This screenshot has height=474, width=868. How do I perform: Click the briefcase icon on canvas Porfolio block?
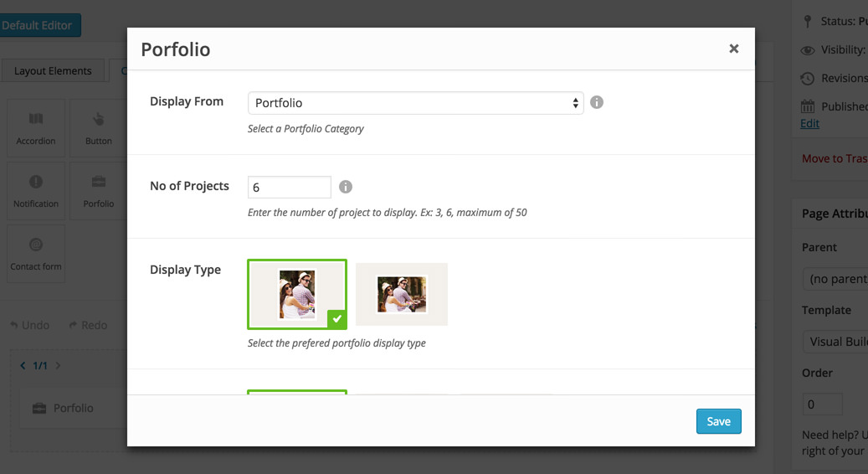39,409
